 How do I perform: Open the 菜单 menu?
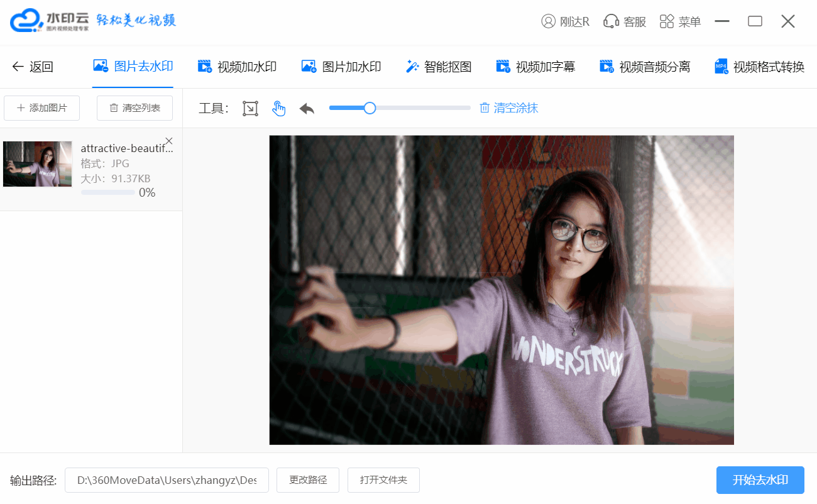tap(680, 21)
